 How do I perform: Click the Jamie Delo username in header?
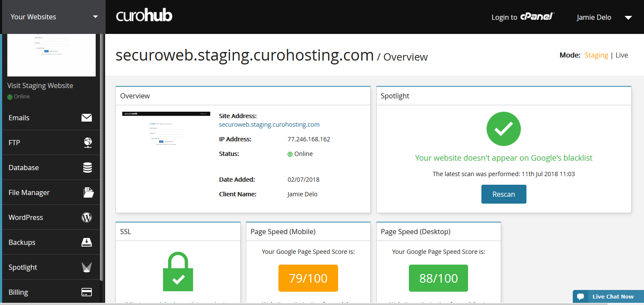(594, 17)
